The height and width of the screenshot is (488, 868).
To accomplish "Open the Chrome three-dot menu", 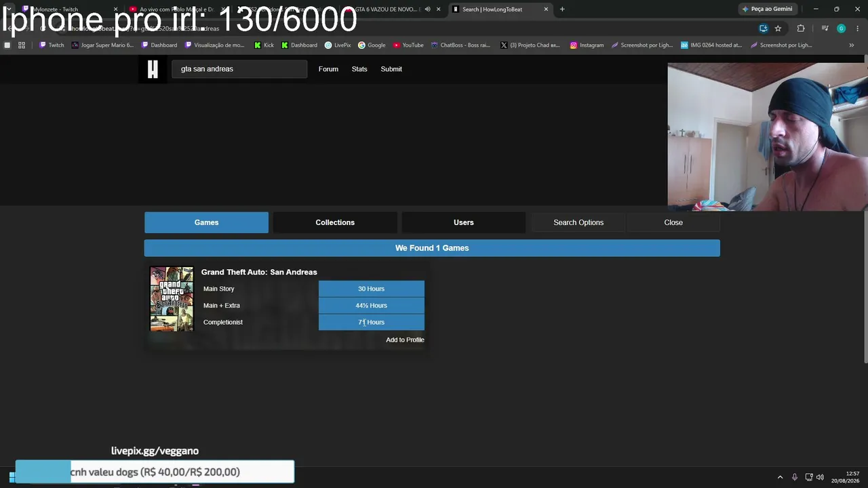I will pyautogui.click(x=858, y=28).
